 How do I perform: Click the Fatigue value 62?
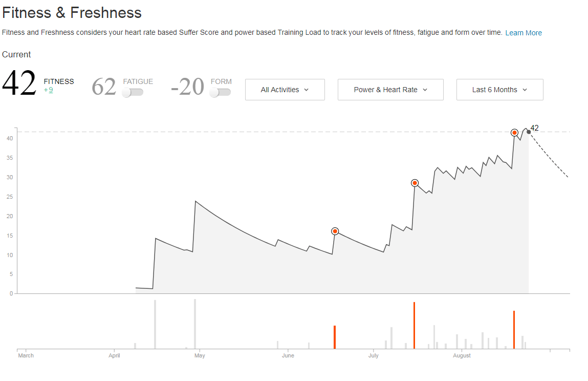104,87
